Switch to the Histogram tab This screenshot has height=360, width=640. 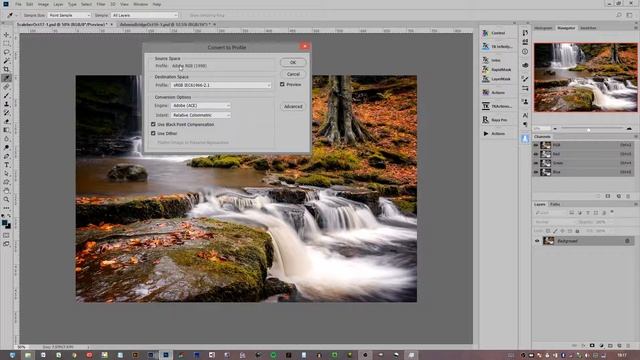tap(543, 28)
